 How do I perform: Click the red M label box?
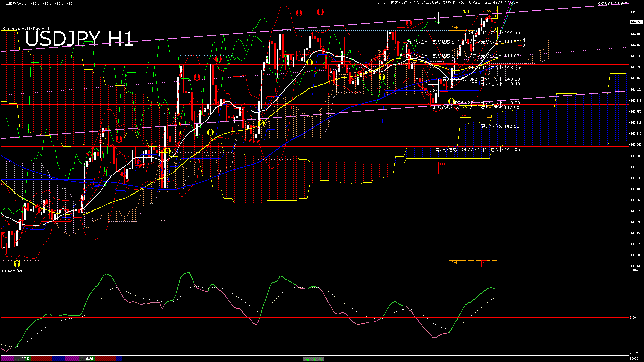pos(484,263)
